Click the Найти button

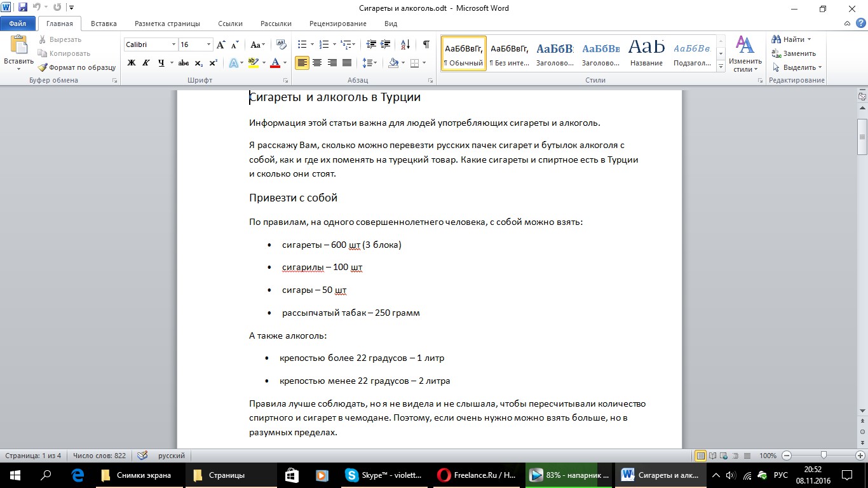pyautogui.click(x=792, y=39)
